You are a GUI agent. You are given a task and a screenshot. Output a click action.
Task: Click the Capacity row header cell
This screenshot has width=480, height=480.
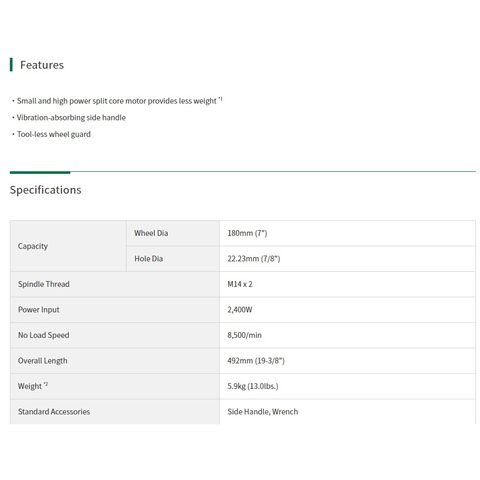tap(68, 246)
